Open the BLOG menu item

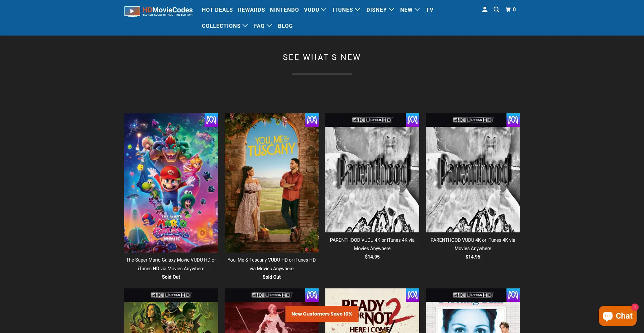[285, 26]
